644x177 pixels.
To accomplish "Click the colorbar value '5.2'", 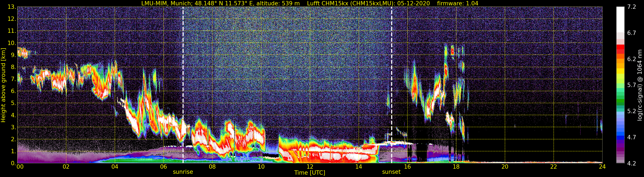I will 632,111.
